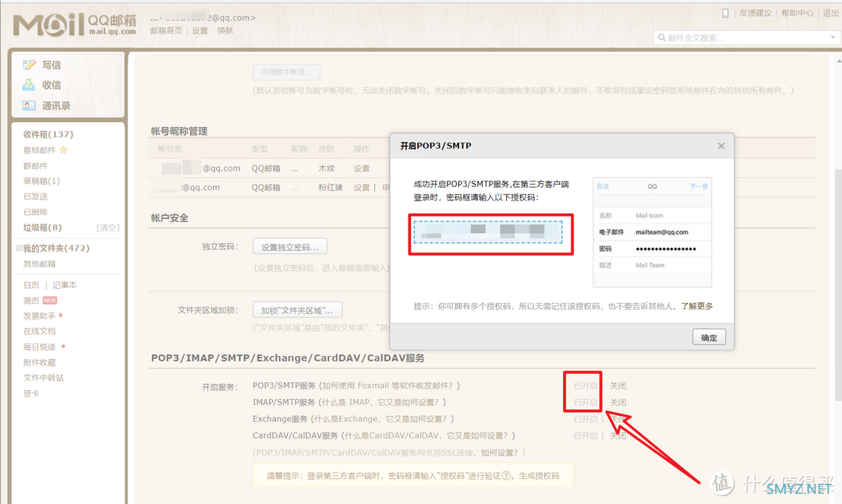Open 草稿箱(1) folder
This screenshot has height=504, width=842.
[x=42, y=182]
